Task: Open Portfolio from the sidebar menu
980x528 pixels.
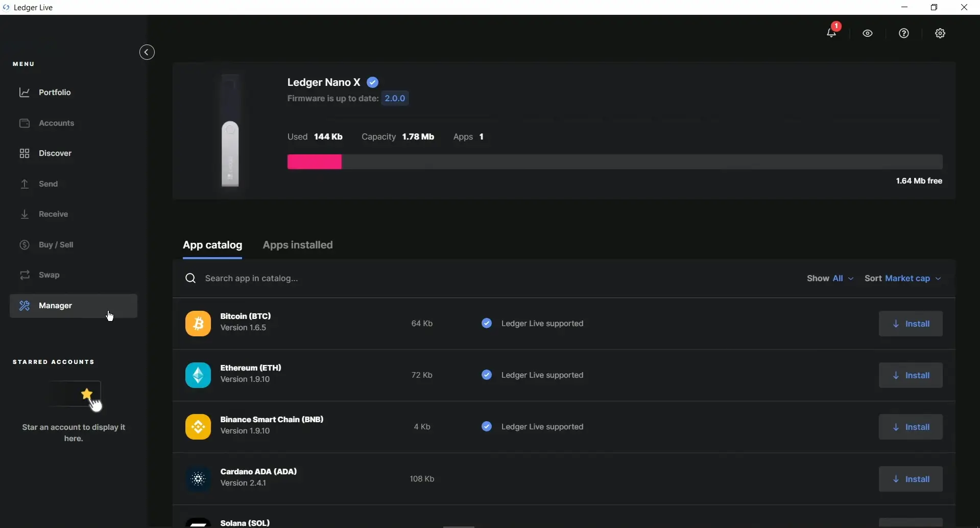Action: tap(55, 93)
